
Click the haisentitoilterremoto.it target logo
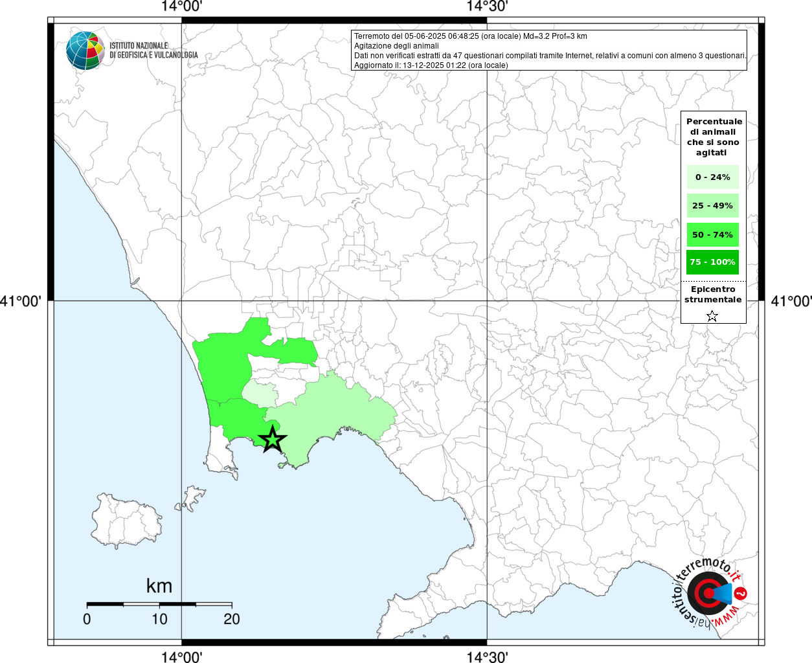pos(709,594)
